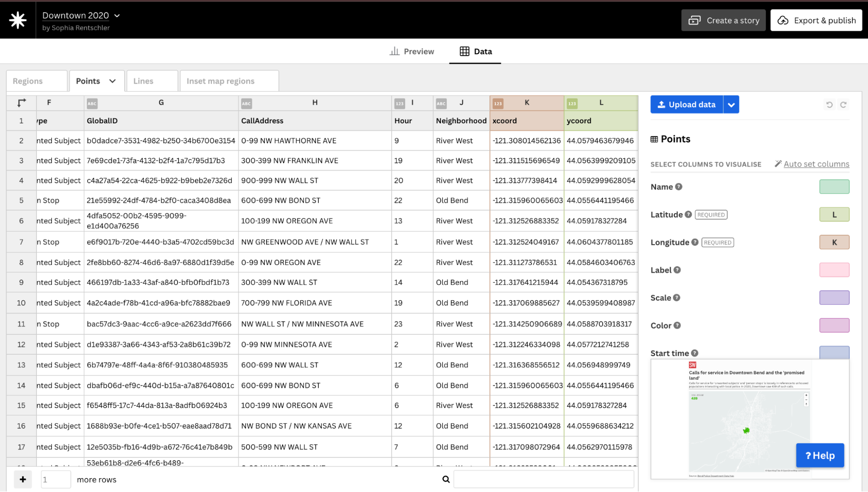868x492 pixels.
Task: Open the Upload data dropdown arrow
Action: click(x=731, y=104)
